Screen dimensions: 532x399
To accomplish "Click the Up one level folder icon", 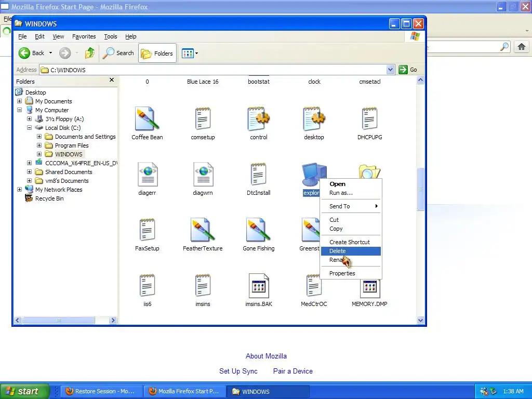I will tap(90, 53).
